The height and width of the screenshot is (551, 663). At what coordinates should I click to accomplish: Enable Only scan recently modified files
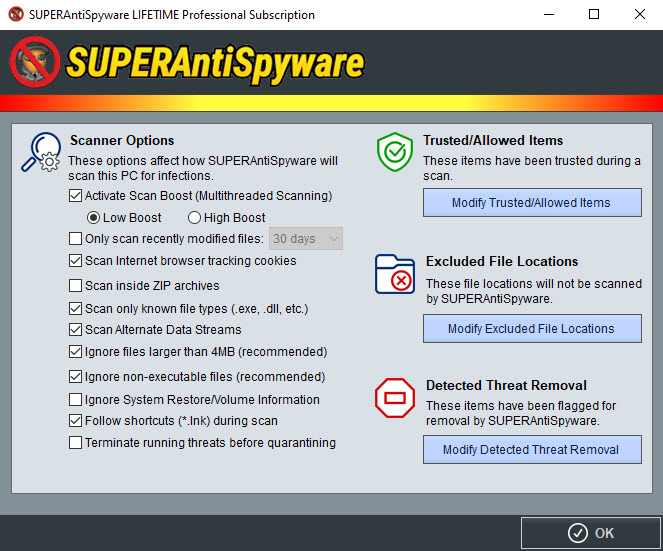click(x=75, y=238)
